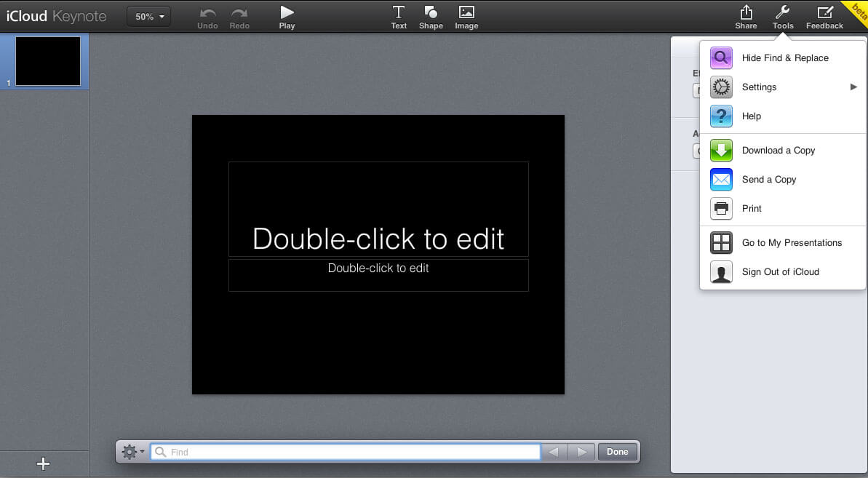Screen dimensions: 868x478
Task: Open the Share icon in toolbar
Action: click(746, 12)
